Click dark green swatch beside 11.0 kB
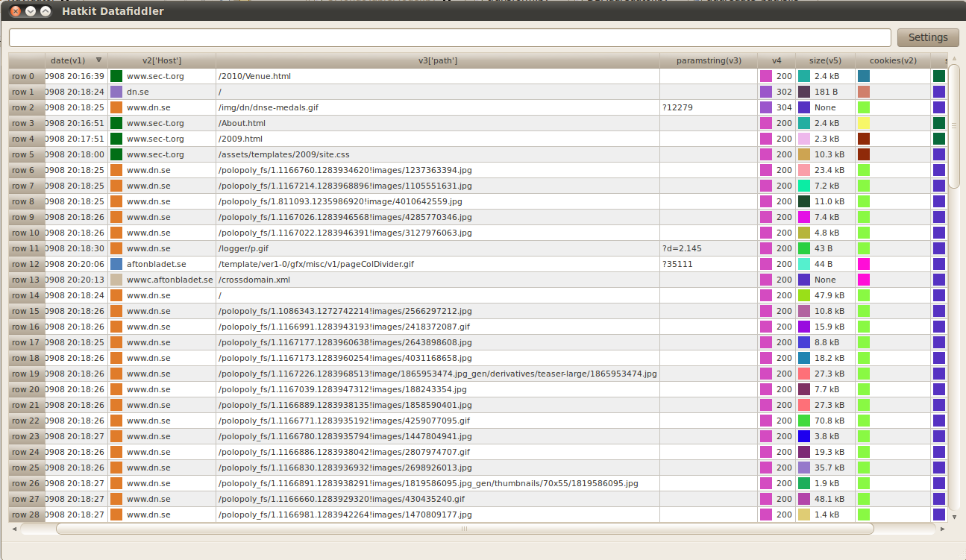Viewport: 966px width, 560px height. 804,201
